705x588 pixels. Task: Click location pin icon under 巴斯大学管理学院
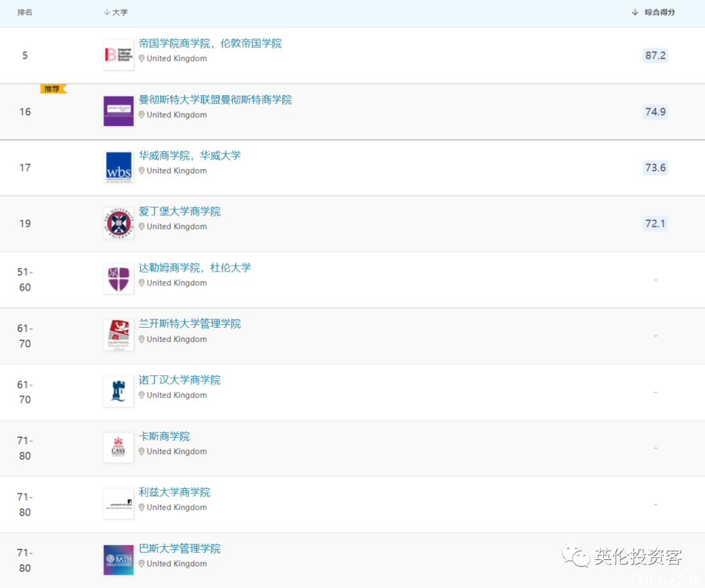(x=142, y=563)
